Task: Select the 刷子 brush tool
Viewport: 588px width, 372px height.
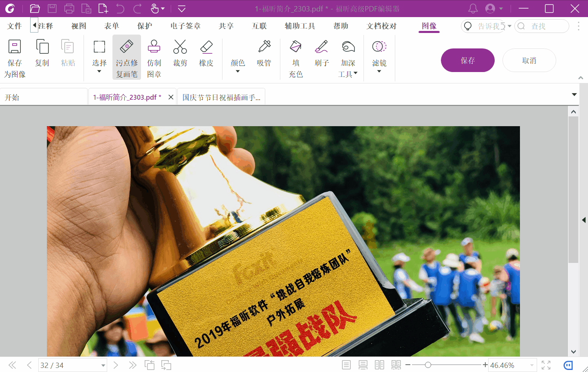Action: pos(322,53)
